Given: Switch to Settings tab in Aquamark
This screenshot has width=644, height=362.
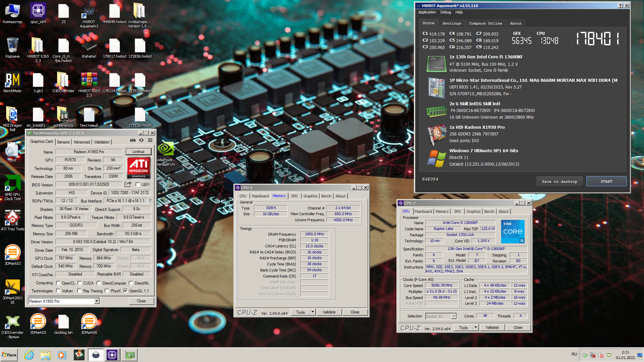Looking at the screenshot, I should pyautogui.click(x=451, y=23).
